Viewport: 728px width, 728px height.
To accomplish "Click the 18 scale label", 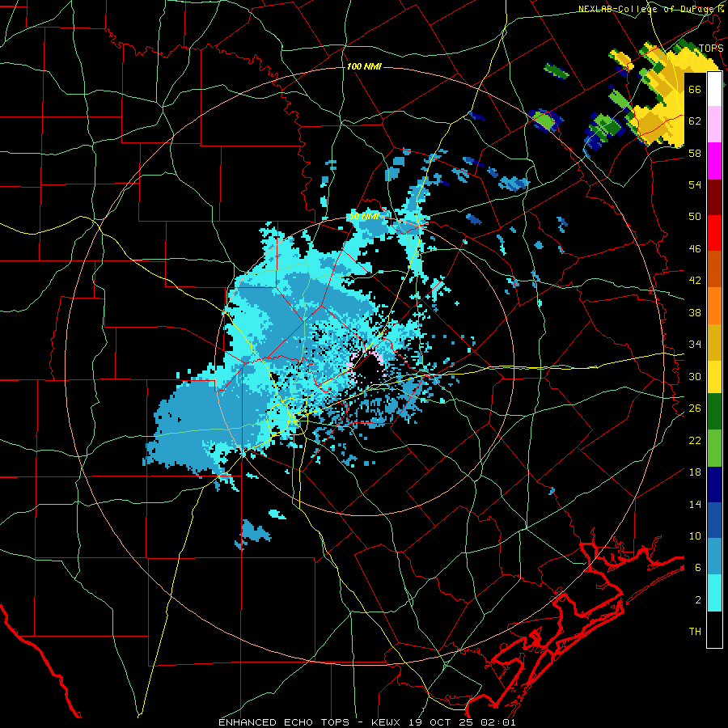I will coord(695,472).
